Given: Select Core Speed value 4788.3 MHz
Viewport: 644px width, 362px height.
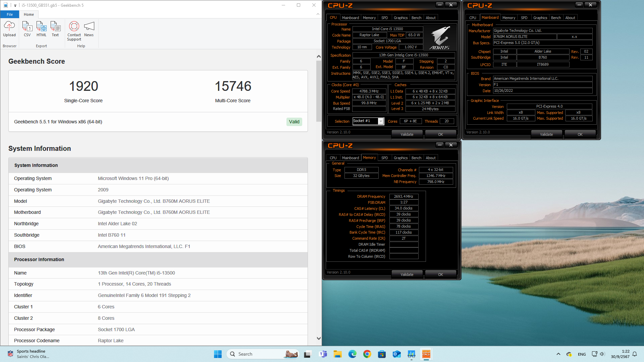Looking at the screenshot, I should click(x=369, y=91).
